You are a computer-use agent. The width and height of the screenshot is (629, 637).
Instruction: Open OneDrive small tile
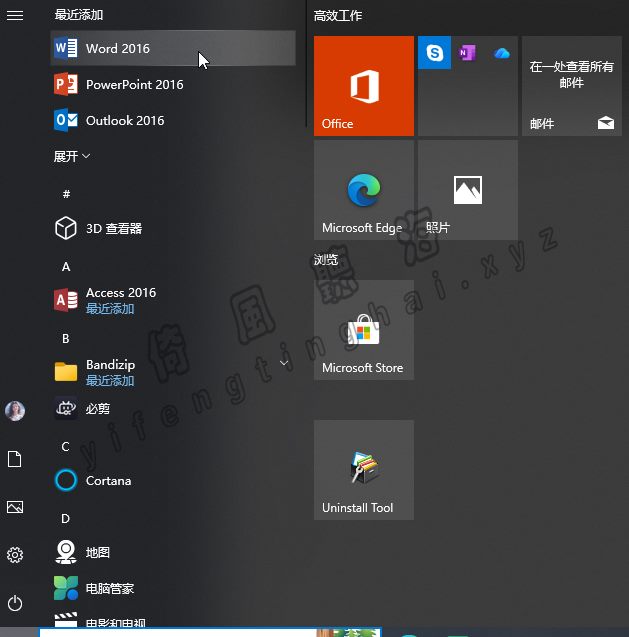501,52
